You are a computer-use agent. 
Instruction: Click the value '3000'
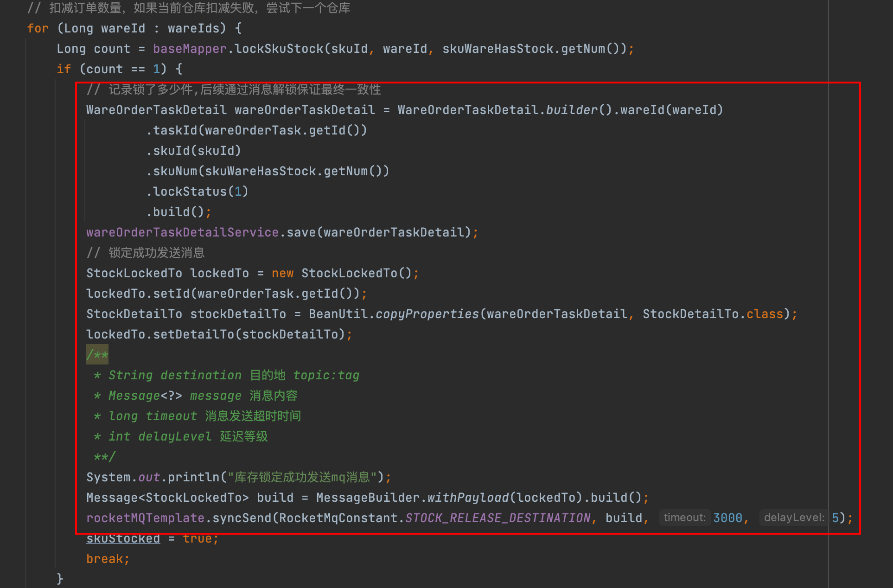(x=727, y=518)
